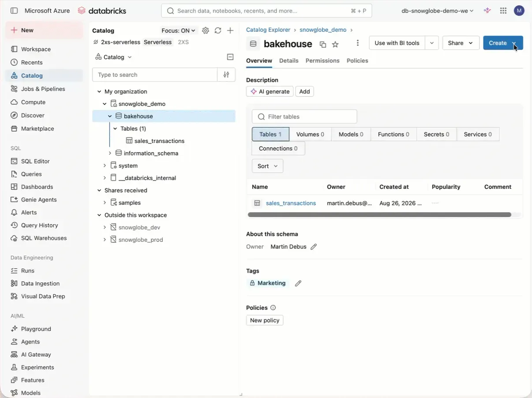Screen dimensions: 532x398
Task: Toggle the sidebar collapse icon
Action: (x=14, y=11)
